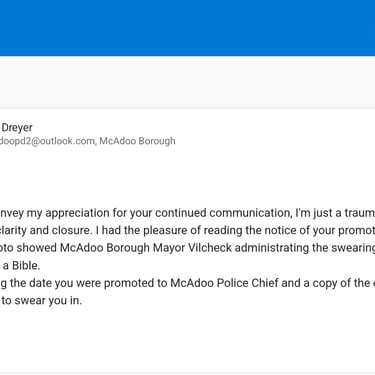Image resolution: width=375 pixels, height=375 pixels.
Task: Click the blue header bar
Action: point(187,28)
